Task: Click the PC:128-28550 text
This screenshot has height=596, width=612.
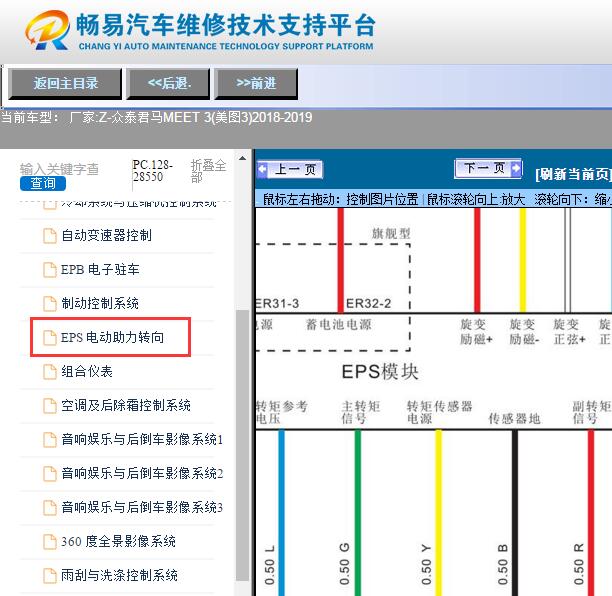Action: pyautogui.click(x=152, y=171)
